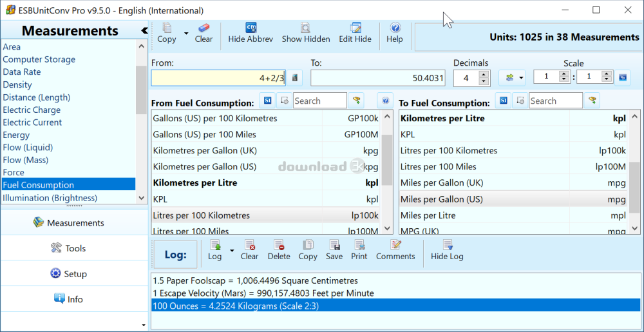Select Area in Measurements list
Viewport: 644px width, 332px height.
68,47
